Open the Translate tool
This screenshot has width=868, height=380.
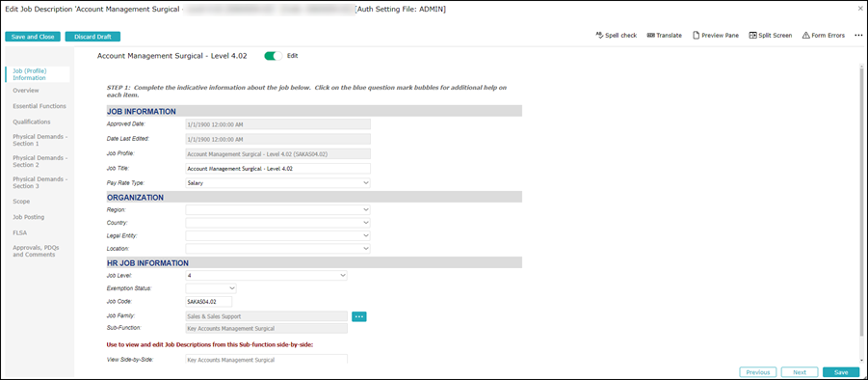pyautogui.click(x=665, y=36)
